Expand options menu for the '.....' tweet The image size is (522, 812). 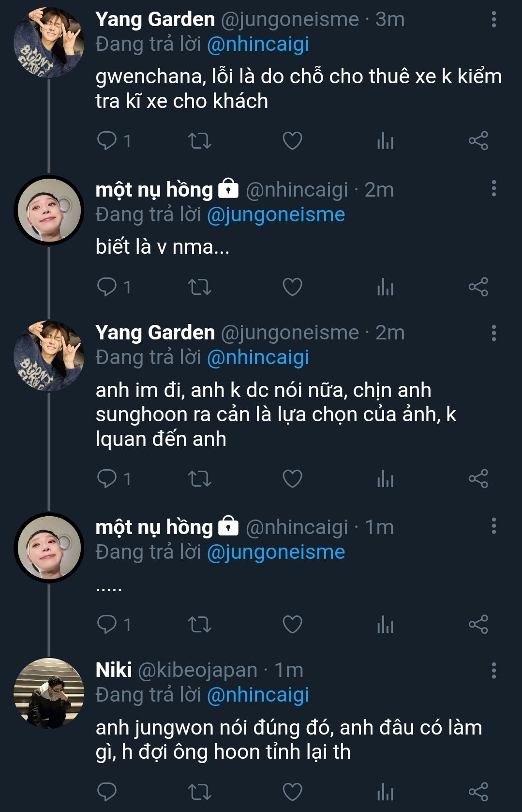(x=493, y=526)
